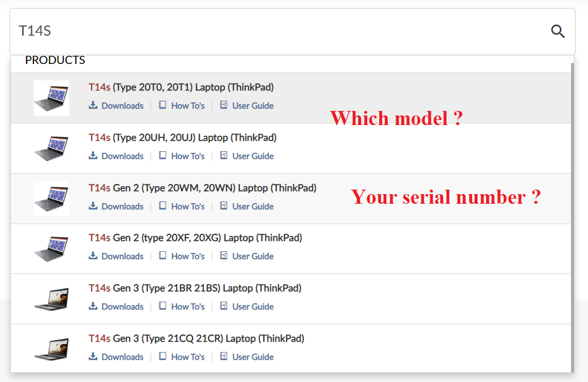
Task: Click Downloads link for Type 21CQ 21CR
Action: (122, 357)
